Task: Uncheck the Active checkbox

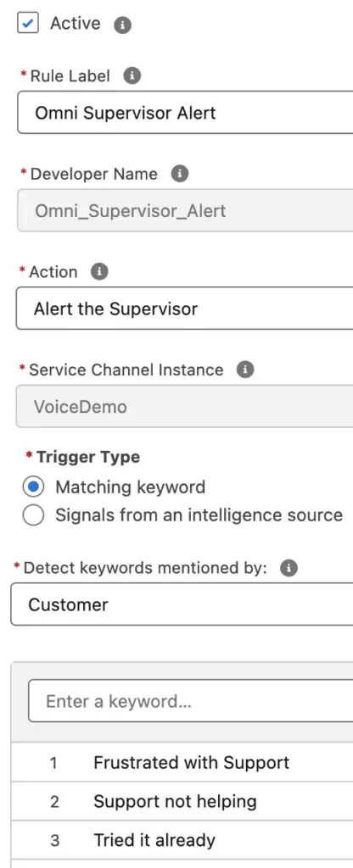Action: [28, 24]
